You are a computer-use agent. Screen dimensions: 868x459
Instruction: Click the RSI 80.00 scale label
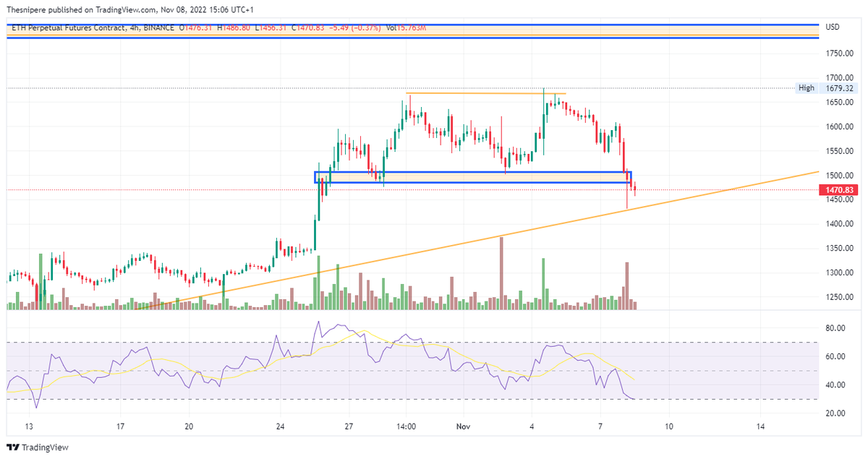click(835, 328)
